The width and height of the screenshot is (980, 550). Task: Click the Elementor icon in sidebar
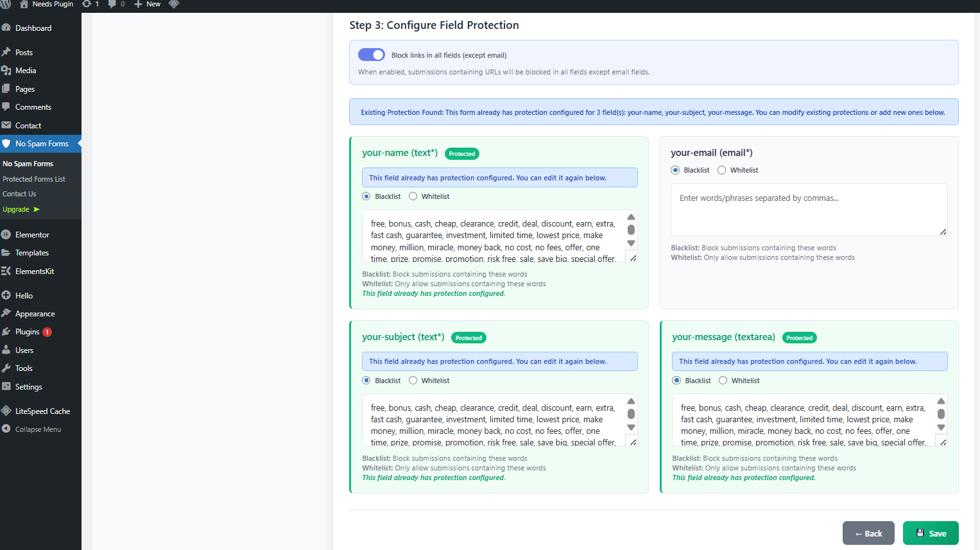[x=6, y=235]
